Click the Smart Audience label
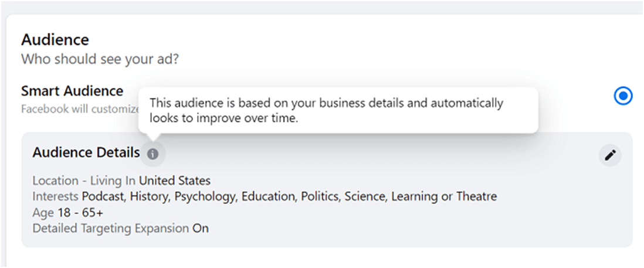 point(72,91)
